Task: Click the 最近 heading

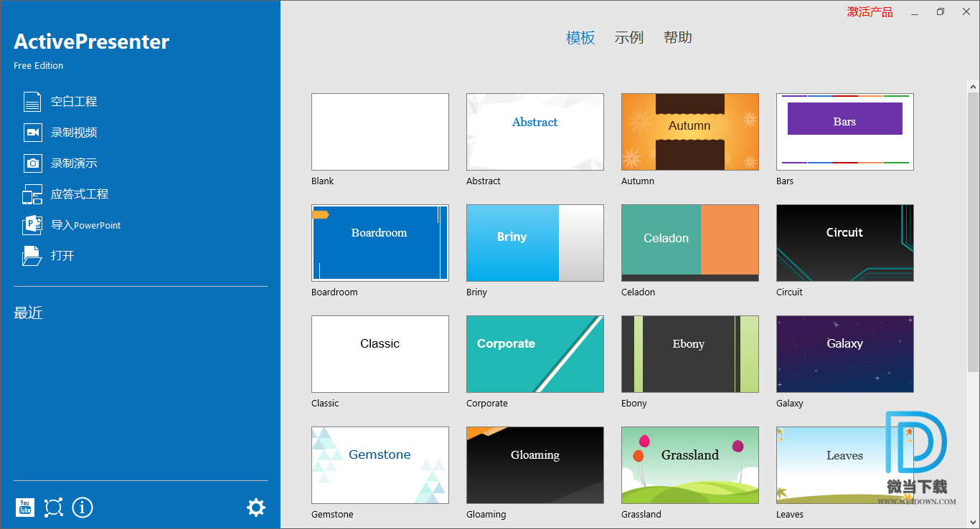Action: click(29, 313)
